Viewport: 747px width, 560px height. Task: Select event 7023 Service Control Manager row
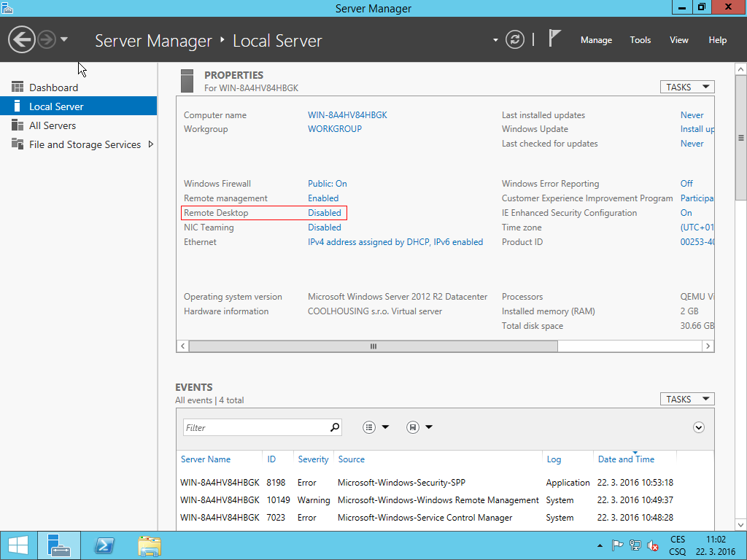coord(445,518)
